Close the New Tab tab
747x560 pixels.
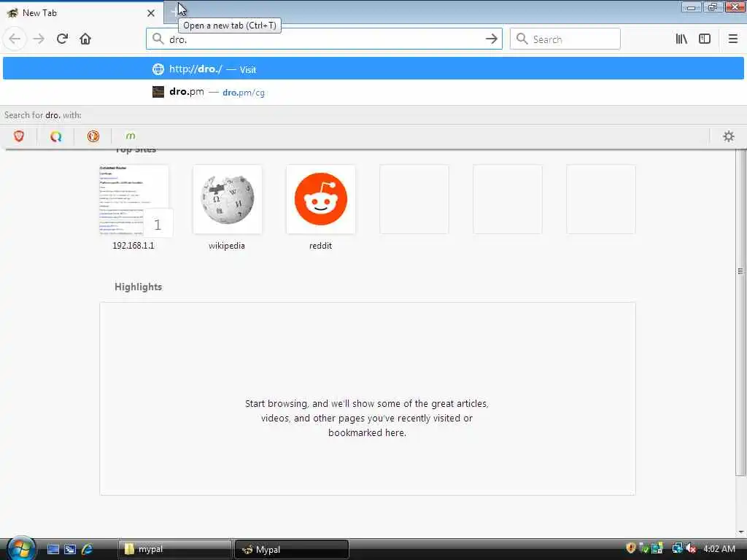151,13
